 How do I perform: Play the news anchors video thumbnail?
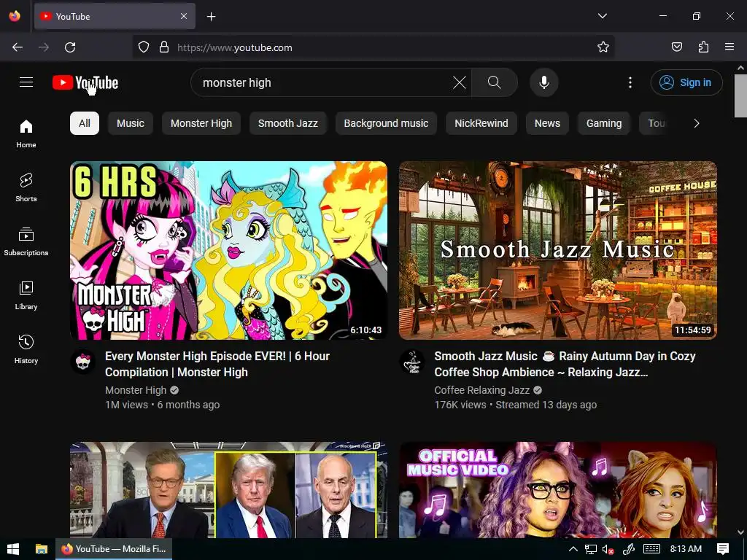(228, 490)
